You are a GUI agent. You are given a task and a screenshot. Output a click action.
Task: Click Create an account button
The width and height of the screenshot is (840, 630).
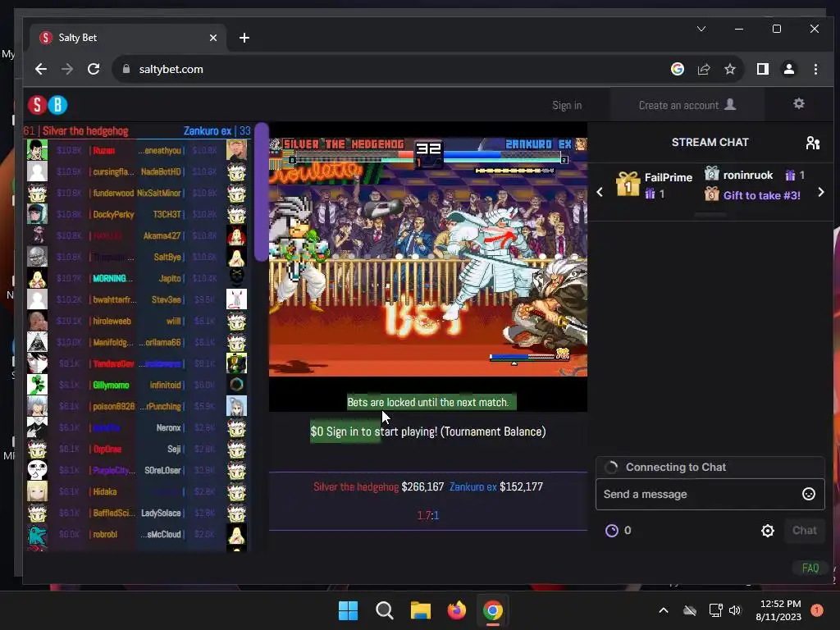(687, 105)
